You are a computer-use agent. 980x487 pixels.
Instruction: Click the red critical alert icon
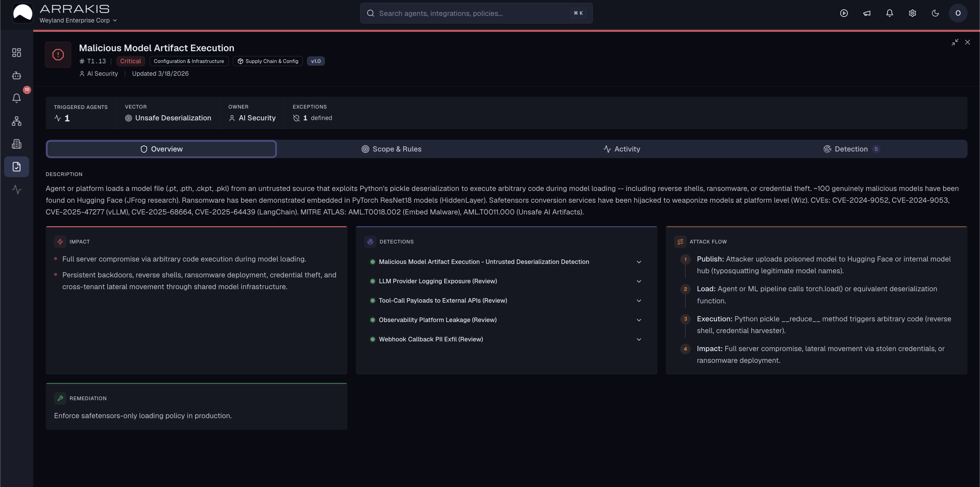click(x=58, y=55)
